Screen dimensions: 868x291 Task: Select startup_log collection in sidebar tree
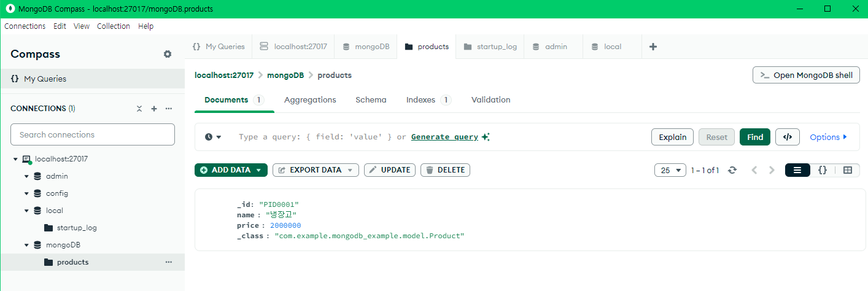point(92,228)
